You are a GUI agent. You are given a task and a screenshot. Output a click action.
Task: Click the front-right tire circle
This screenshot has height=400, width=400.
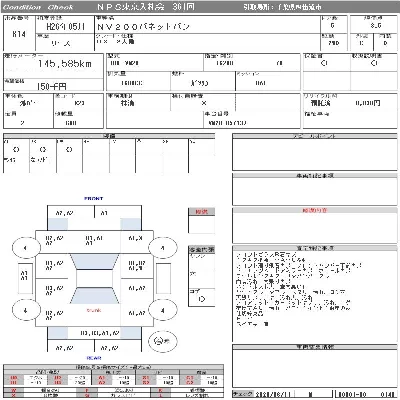(163, 248)
